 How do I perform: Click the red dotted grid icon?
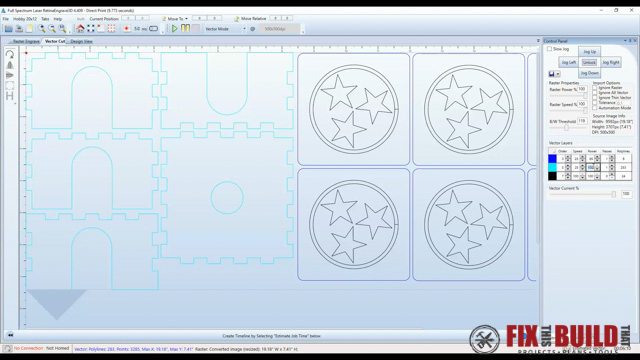111,29
